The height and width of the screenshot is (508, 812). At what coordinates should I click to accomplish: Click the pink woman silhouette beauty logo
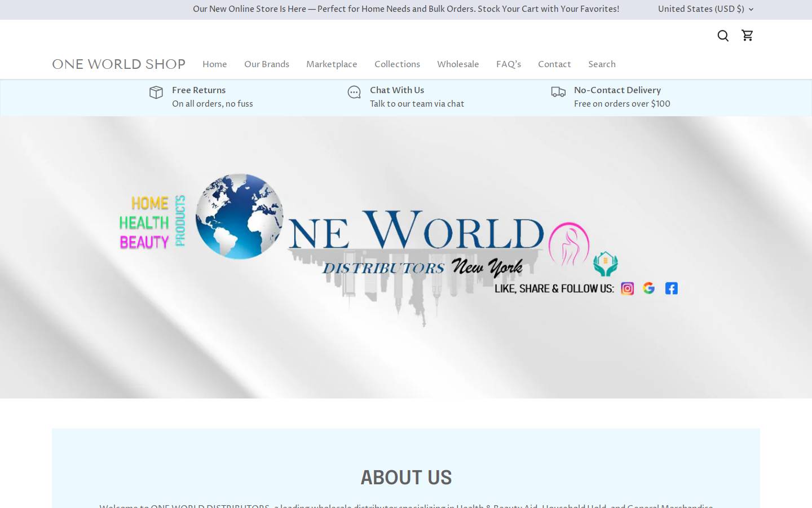point(569,244)
